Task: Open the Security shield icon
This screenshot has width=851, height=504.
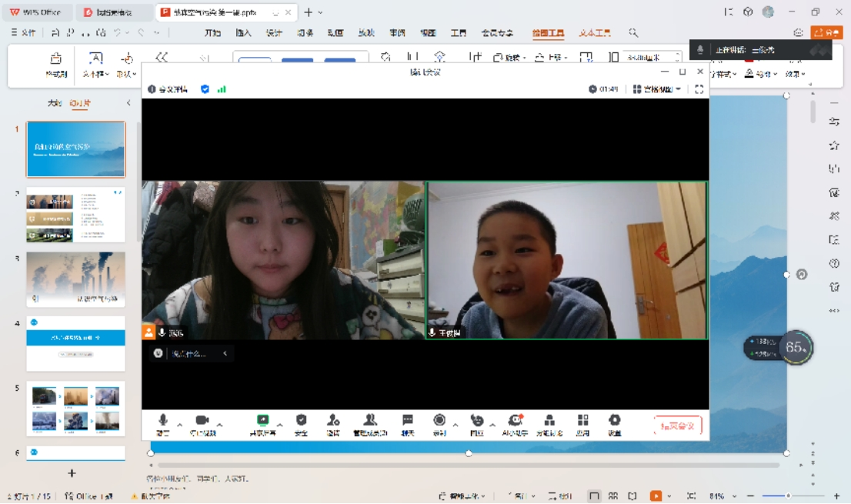Action: pyautogui.click(x=301, y=421)
